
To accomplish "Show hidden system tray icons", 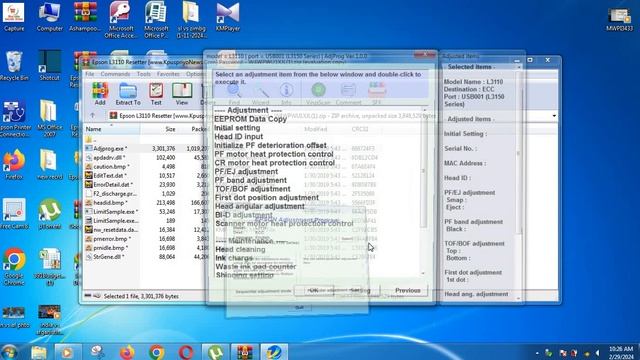I will point(537,353).
